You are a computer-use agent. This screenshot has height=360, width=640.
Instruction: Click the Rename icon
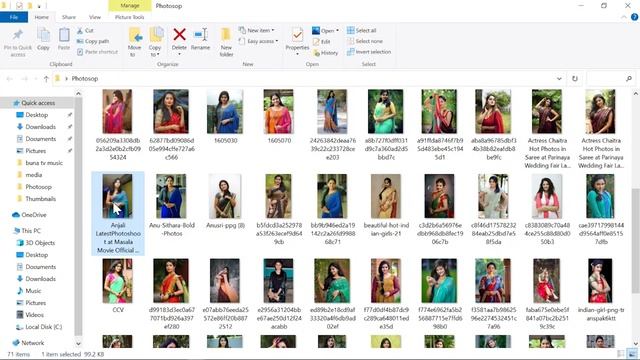(x=200, y=35)
